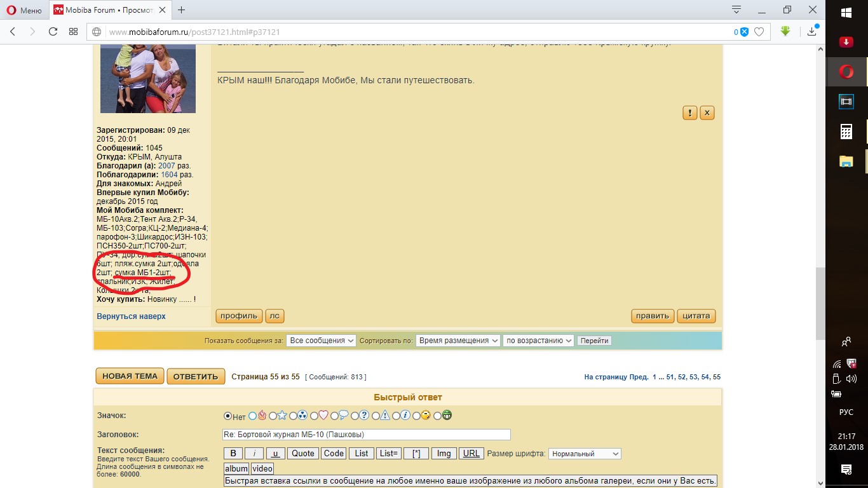
Task: Click report post exclamation button
Action: [x=689, y=112]
